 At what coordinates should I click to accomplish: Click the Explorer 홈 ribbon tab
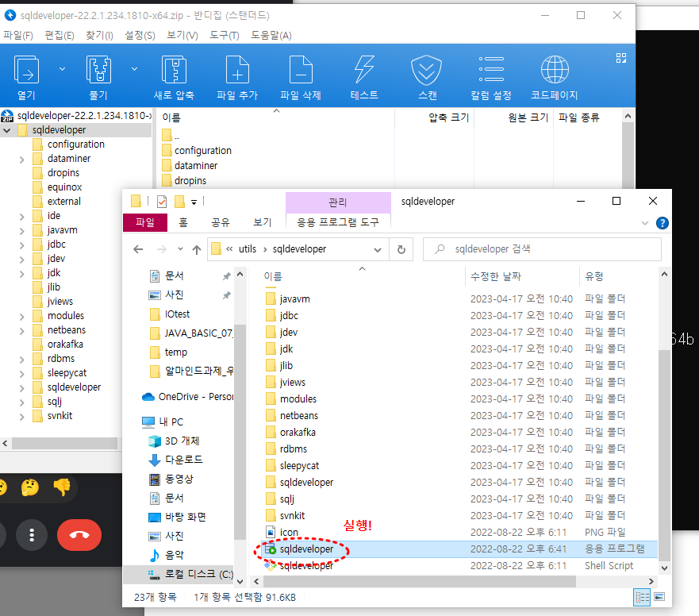coord(182,222)
